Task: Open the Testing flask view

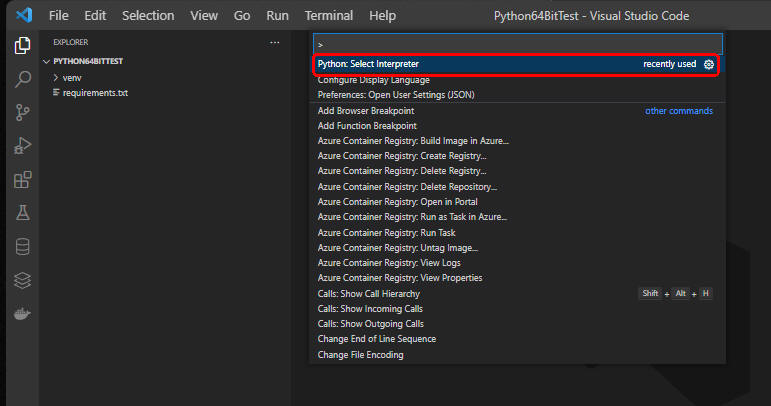Action: point(23,213)
